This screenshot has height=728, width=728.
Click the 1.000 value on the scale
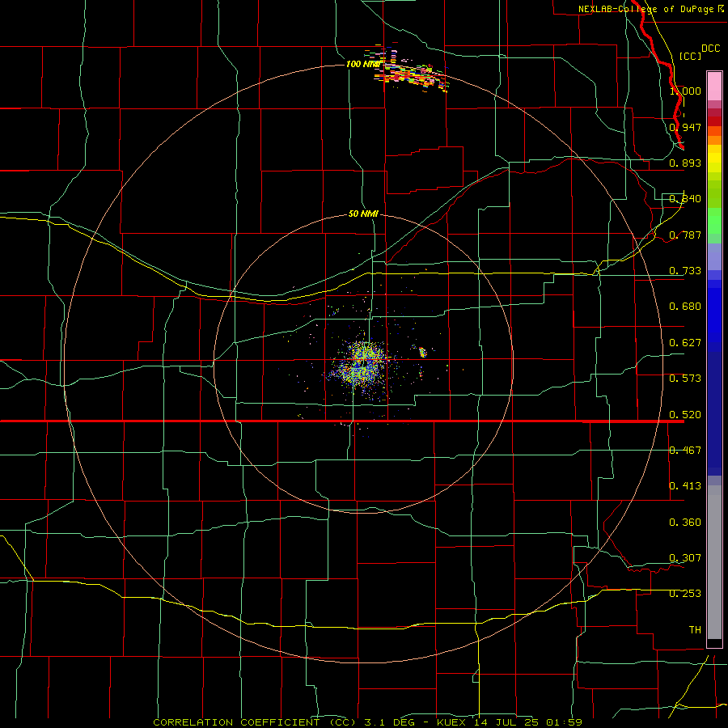685,91
